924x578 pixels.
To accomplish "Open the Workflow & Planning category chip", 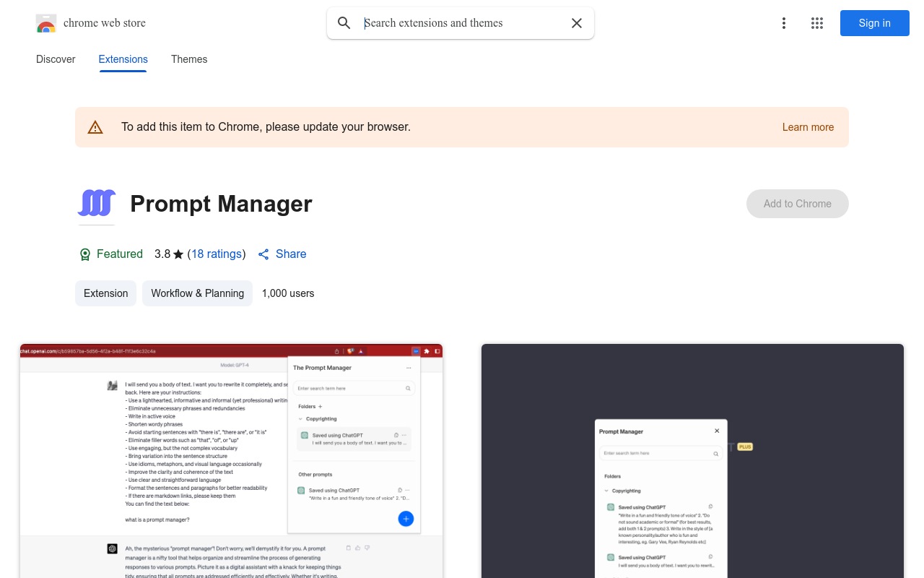I will click(198, 293).
